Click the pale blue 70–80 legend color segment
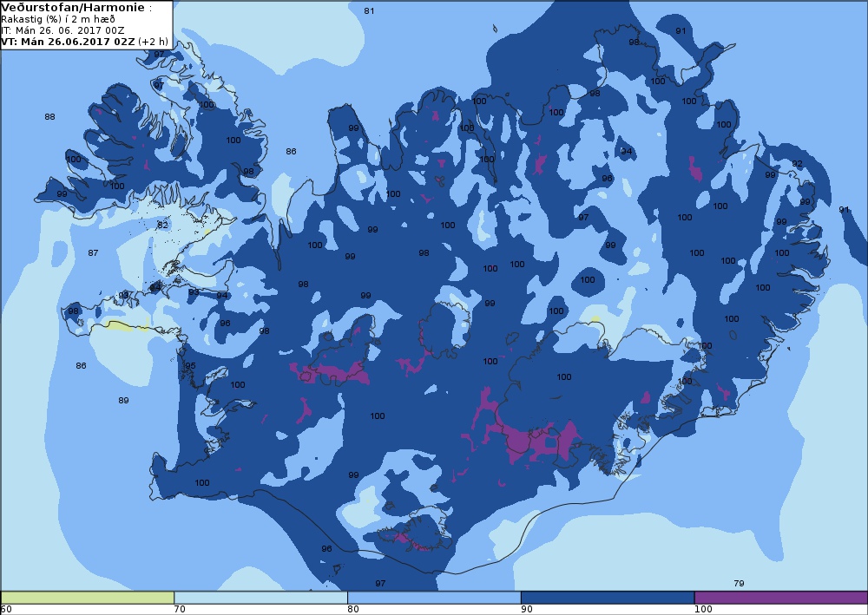This screenshot has height=615, width=868. coord(260,598)
